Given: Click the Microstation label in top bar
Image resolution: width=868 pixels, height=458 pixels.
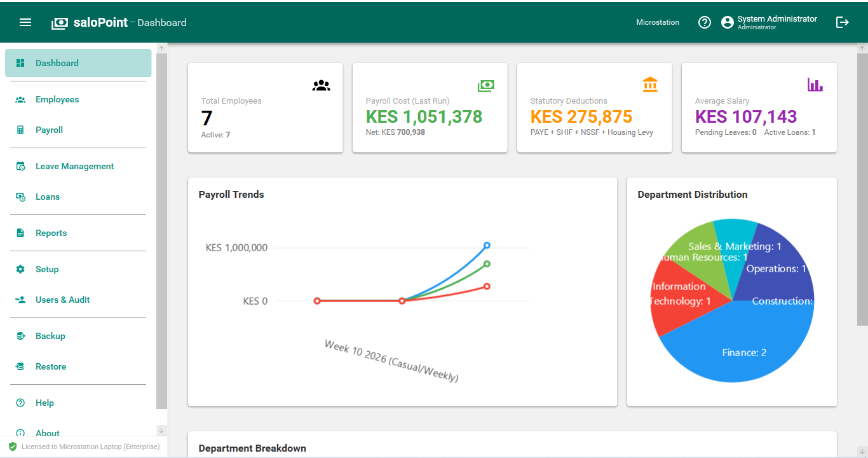Looking at the screenshot, I should point(658,22).
